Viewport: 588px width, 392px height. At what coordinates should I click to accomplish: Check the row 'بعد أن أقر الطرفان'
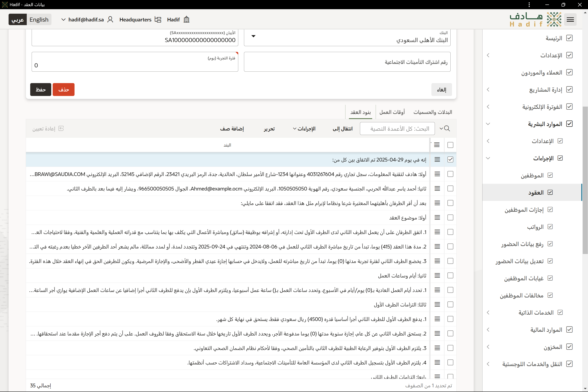click(x=450, y=203)
